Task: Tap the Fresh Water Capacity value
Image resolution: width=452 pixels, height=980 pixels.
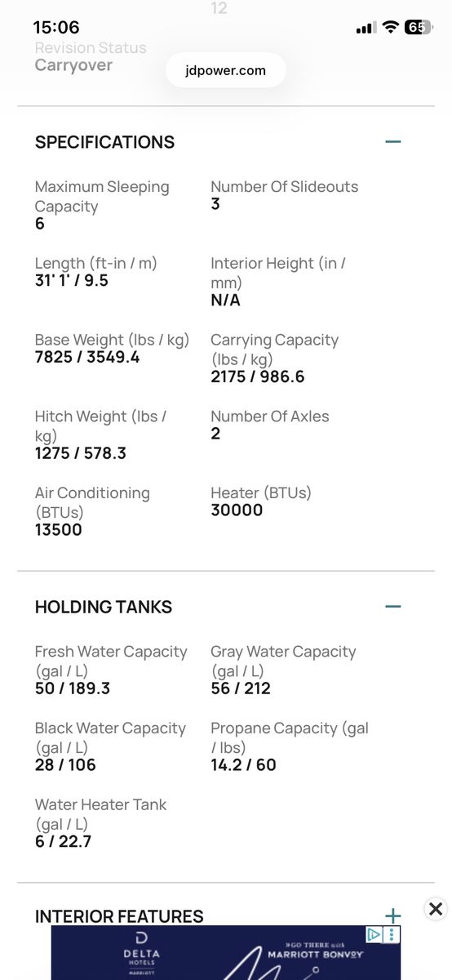Action: pyautogui.click(x=73, y=688)
